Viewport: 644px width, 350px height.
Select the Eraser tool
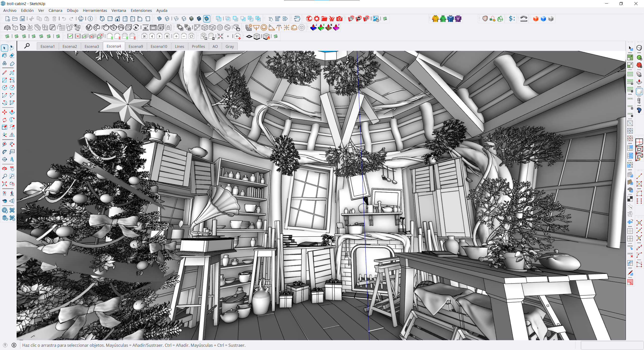[12, 55]
